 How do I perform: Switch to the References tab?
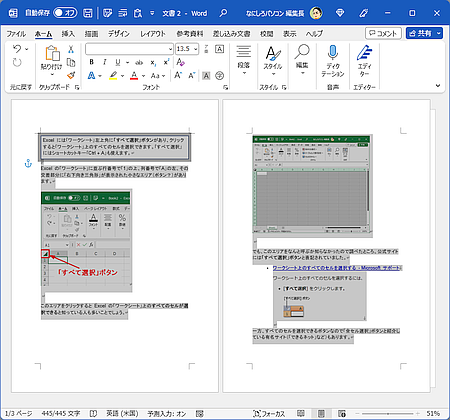click(x=190, y=34)
